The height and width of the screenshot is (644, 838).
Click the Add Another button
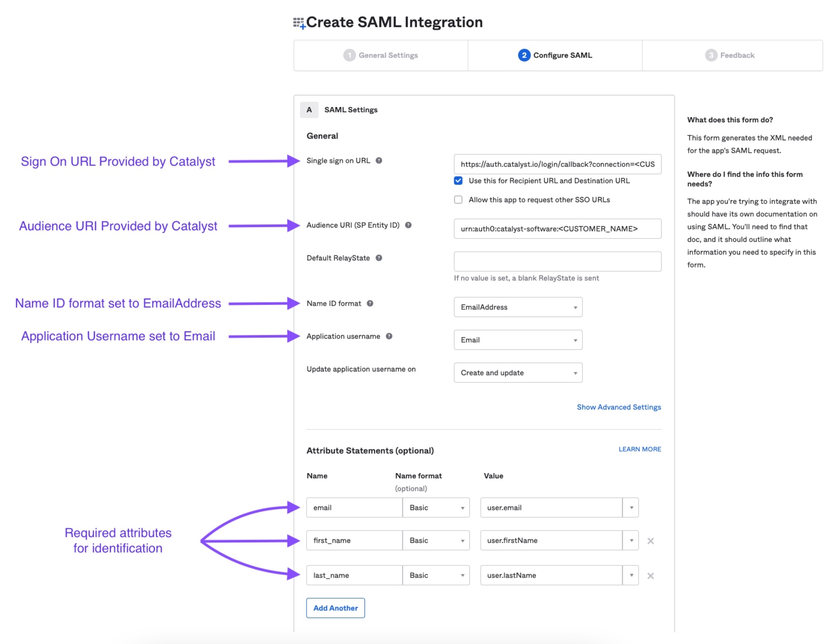(335, 608)
